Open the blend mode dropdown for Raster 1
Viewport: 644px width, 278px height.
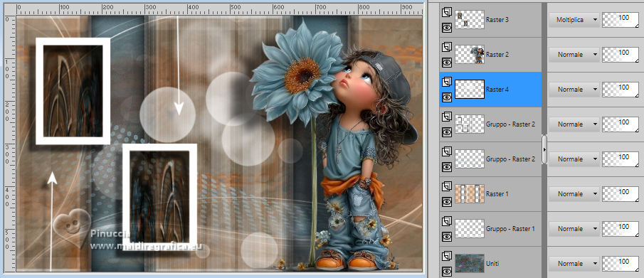[x=574, y=194]
